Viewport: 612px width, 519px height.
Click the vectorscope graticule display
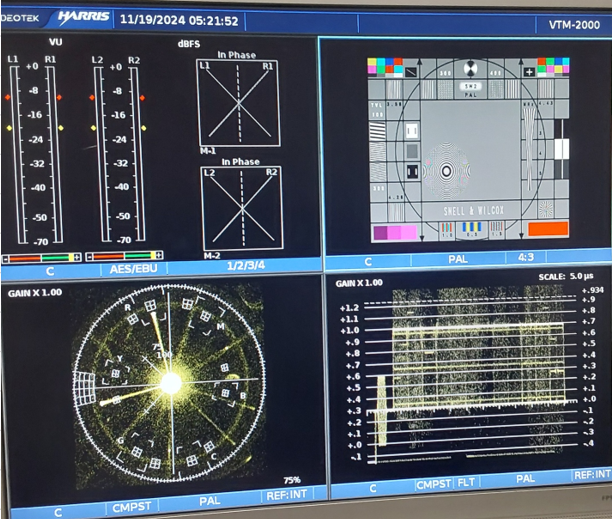pos(170,384)
